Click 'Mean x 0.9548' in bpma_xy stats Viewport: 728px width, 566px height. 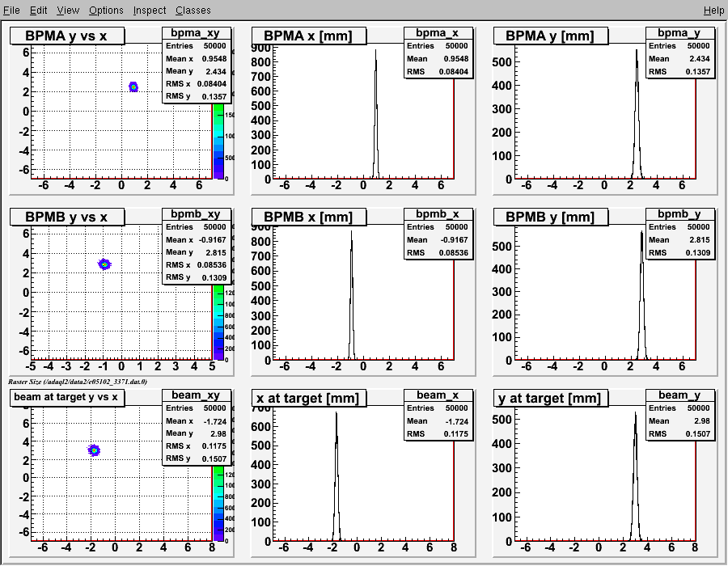[197, 59]
